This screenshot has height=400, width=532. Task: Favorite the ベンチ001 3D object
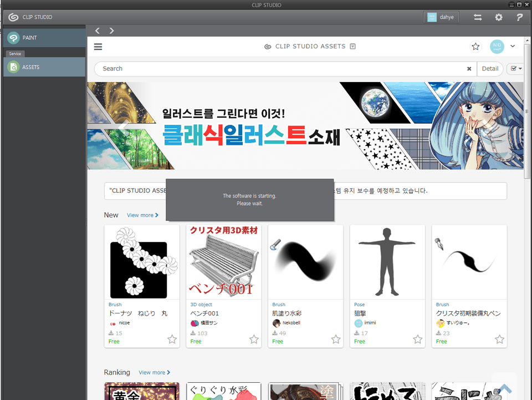[254, 339]
